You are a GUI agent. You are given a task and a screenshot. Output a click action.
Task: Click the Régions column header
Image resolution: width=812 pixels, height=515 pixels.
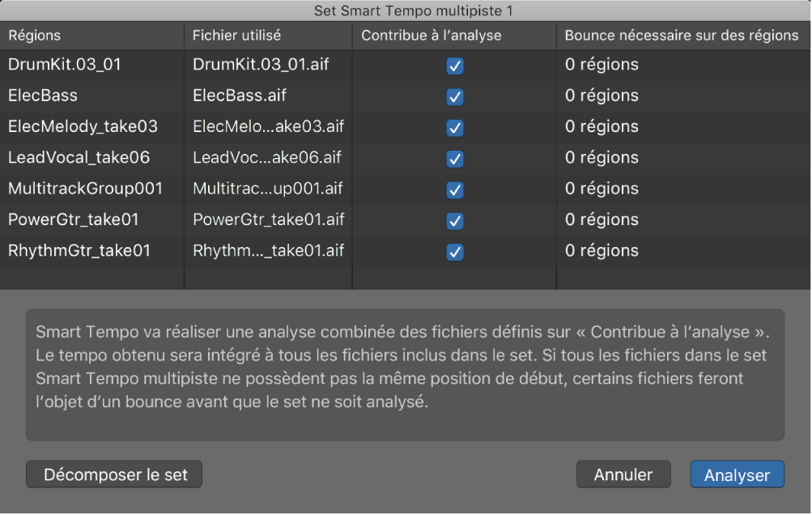click(32, 35)
